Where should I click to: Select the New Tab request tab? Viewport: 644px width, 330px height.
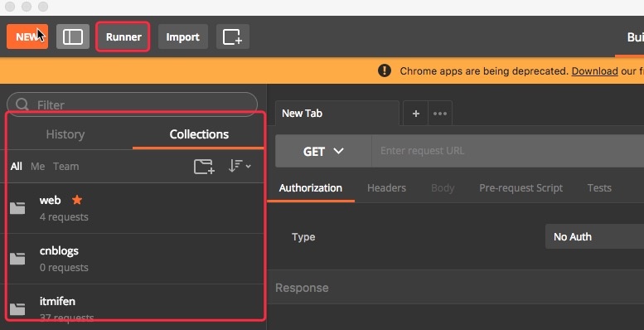pos(337,113)
